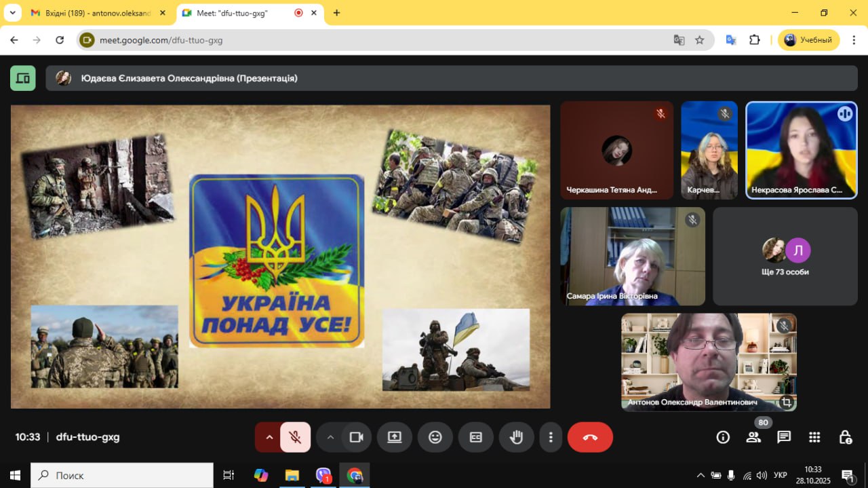Toggle closed captions

476,437
